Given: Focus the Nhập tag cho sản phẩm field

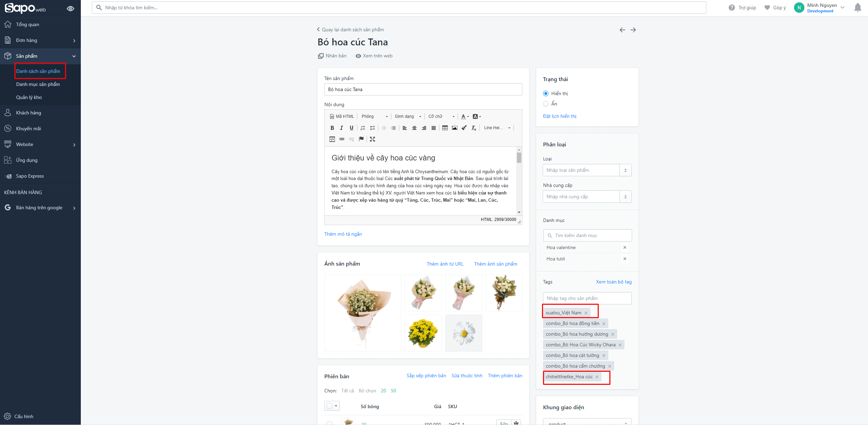Looking at the screenshot, I should [x=587, y=298].
